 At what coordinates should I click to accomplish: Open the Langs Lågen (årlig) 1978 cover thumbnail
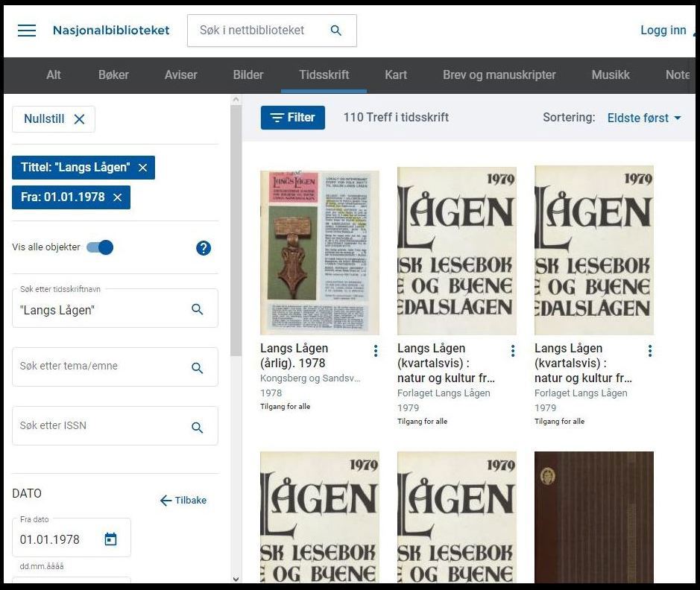tap(319, 251)
